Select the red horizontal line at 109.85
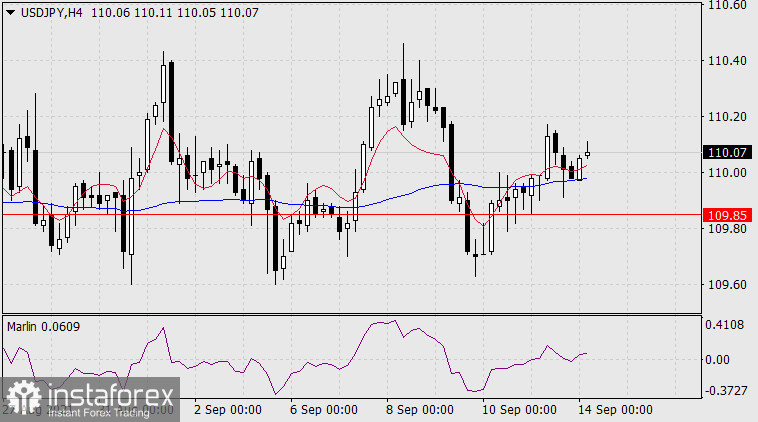 point(352,214)
